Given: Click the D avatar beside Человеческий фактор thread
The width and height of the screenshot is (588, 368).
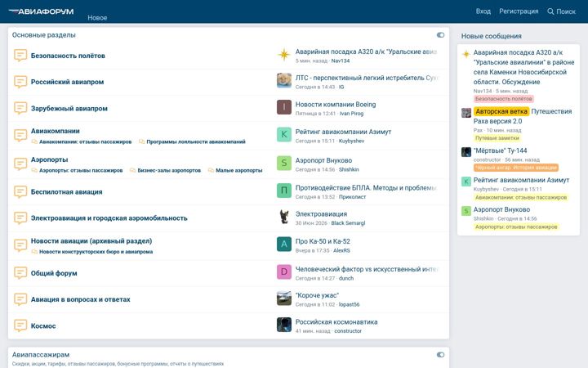Looking at the screenshot, I should pyautogui.click(x=284, y=272).
